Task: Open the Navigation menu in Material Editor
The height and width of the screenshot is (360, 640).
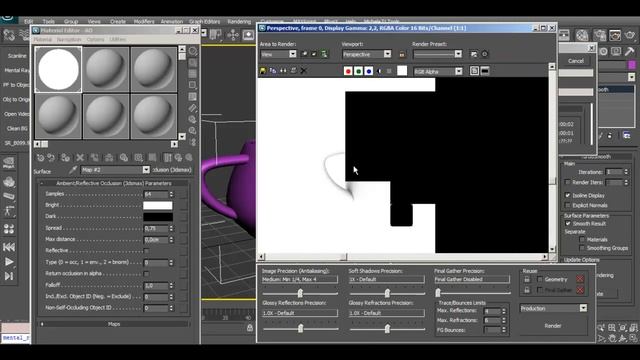Action: (69, 39)
